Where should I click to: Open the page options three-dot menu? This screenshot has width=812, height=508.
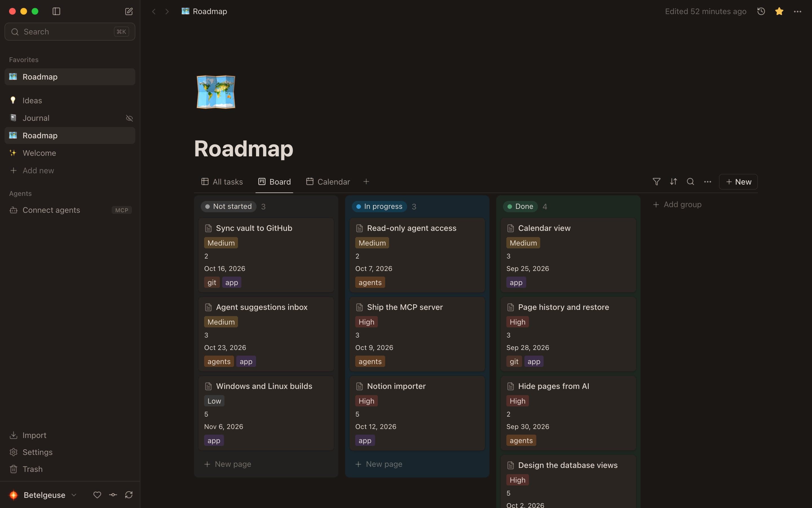[x=798, y=11]
